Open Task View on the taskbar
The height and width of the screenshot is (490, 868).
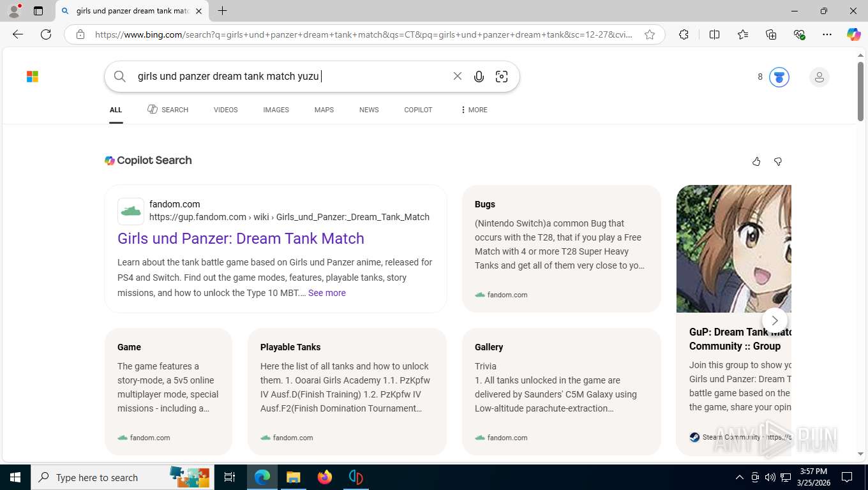coord(230,477)
